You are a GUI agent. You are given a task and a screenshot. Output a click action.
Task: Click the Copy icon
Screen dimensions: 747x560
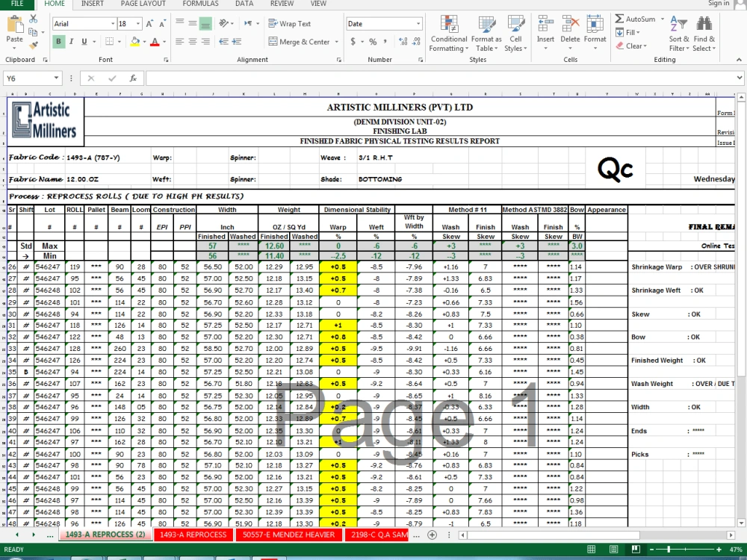pyautogui.click(x=32, y=32)
